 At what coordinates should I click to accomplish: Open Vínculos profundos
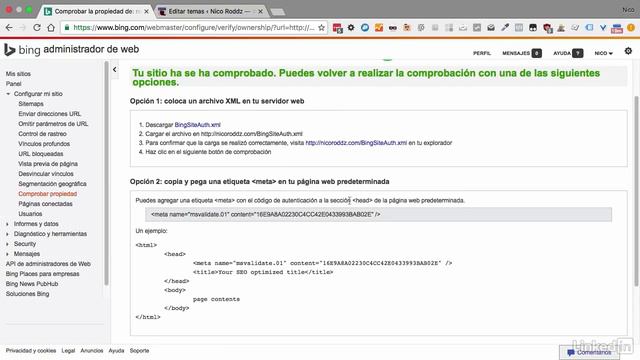click(44, 144)
